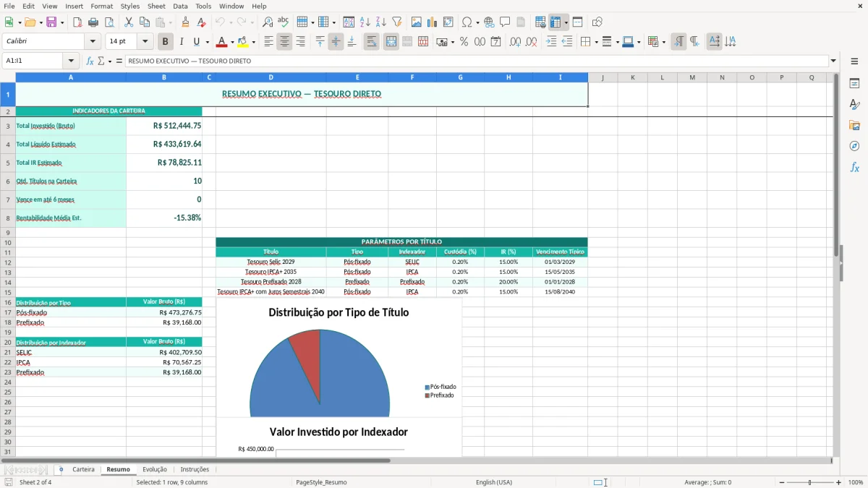
Task: Toggle Center Horizontally alignment
Action: tap(284, 42)
